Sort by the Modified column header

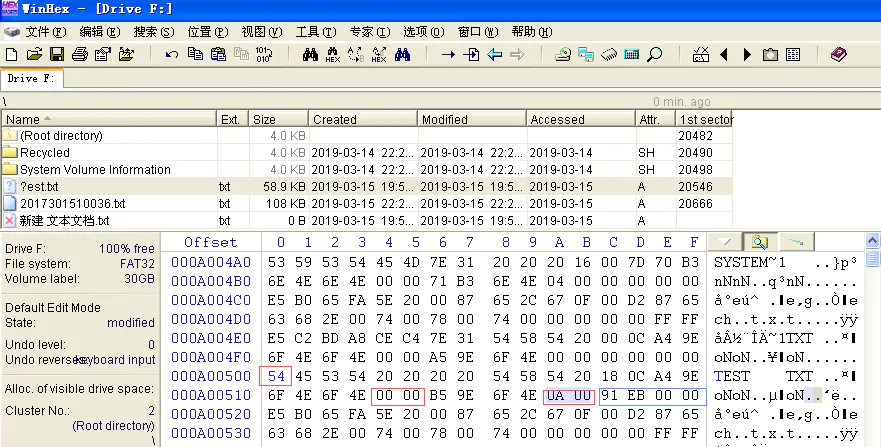click(472, 119)
